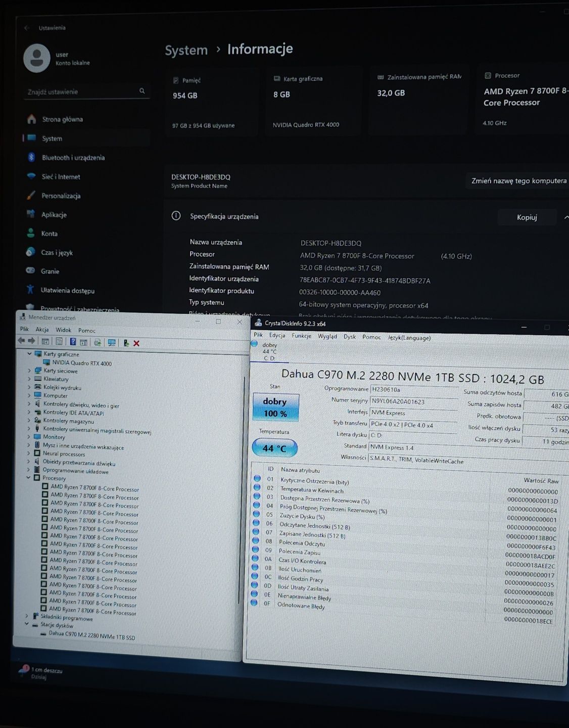Screen dimensions: 569x728
Task: Open Czas i język settings
Action: 57,253
